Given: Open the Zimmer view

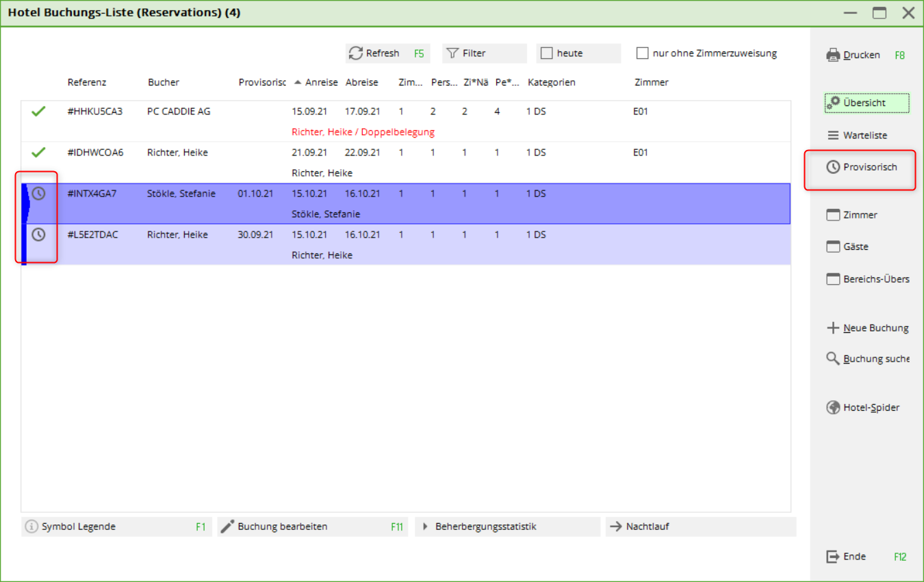Looking at the screenshot, I should pyautogui.click(x=860, y=215).
